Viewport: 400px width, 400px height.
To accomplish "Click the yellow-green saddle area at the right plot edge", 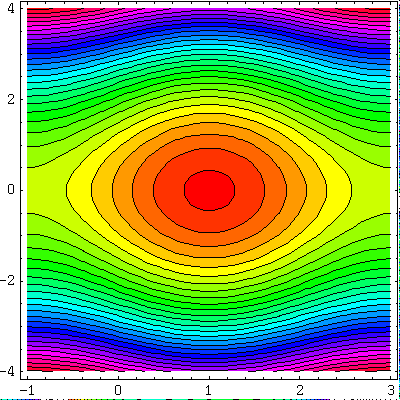I will click(372, 190).
